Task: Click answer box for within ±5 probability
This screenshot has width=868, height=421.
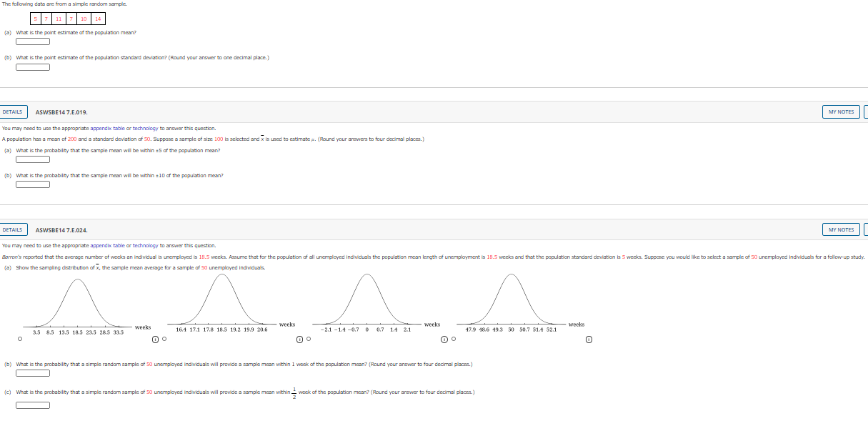Action: tap(33, 159)
